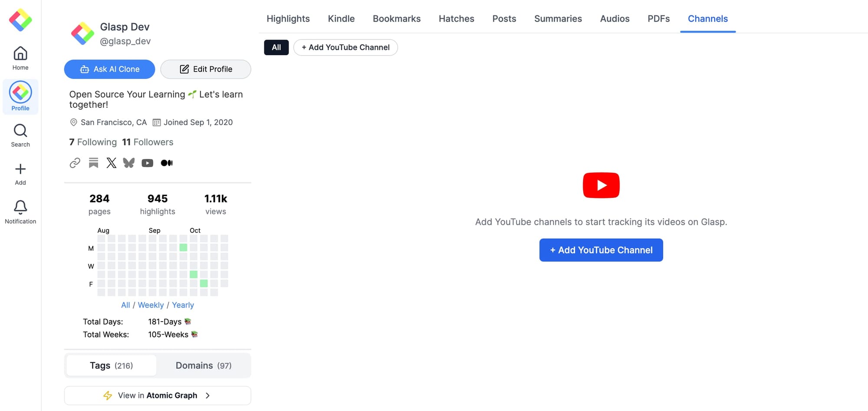
Task: Click the green Monday cell in heatmap
Action: tap(183, 247)
